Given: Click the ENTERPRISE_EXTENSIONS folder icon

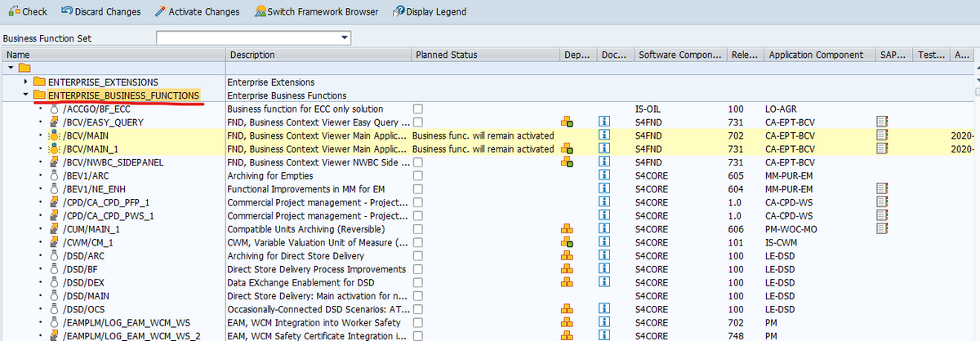Looking at the screenshot, I should click(x=39, y=82).
